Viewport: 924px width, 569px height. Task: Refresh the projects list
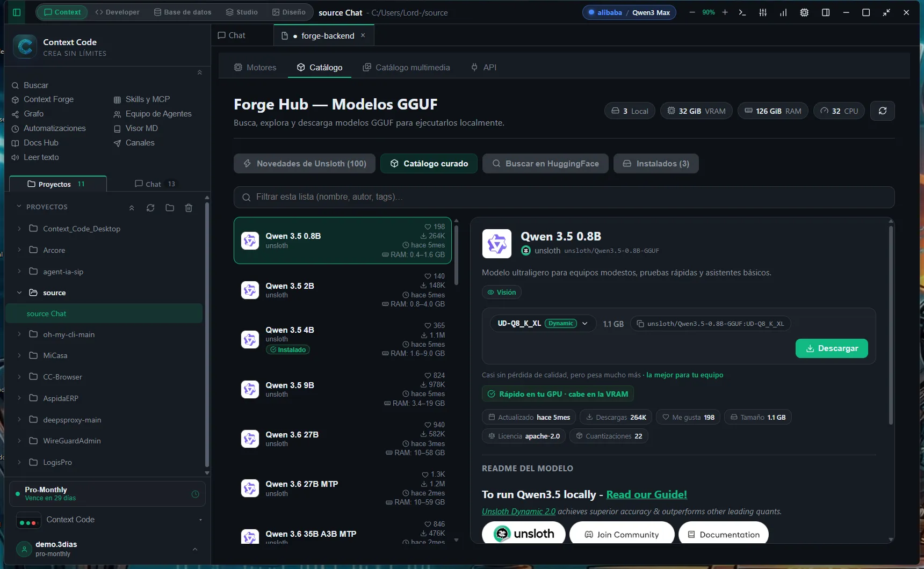[x=150, y=208]
